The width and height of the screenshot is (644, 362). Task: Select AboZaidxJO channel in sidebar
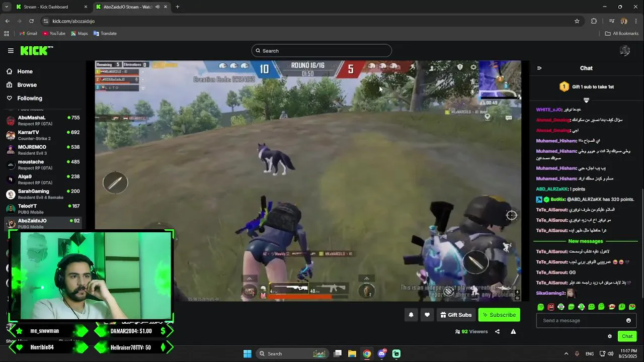pos(43,223)
